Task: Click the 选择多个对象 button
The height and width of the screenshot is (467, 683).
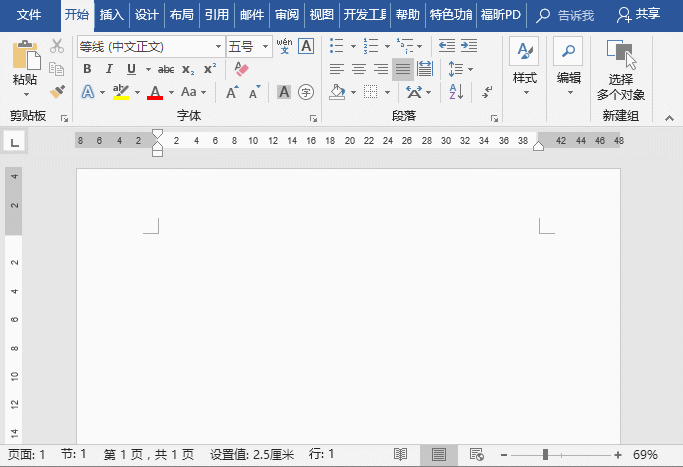Action: click(x=621, y=72)
